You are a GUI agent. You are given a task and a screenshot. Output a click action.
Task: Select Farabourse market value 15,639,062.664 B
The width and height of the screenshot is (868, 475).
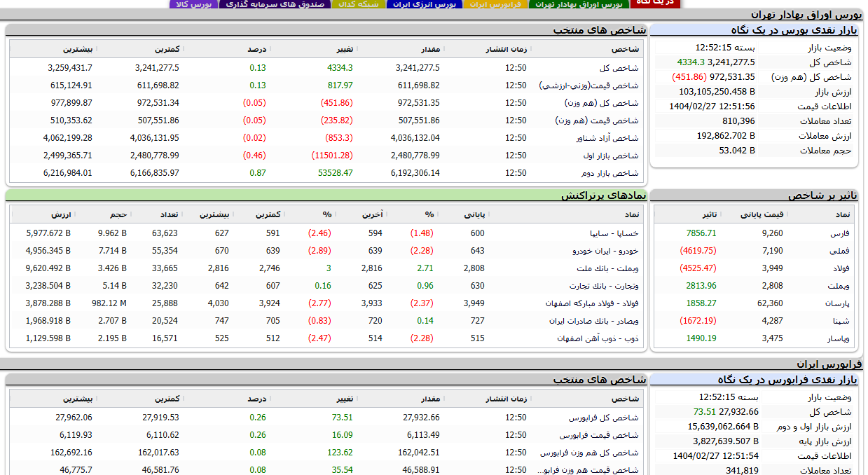tap(724, 427)
